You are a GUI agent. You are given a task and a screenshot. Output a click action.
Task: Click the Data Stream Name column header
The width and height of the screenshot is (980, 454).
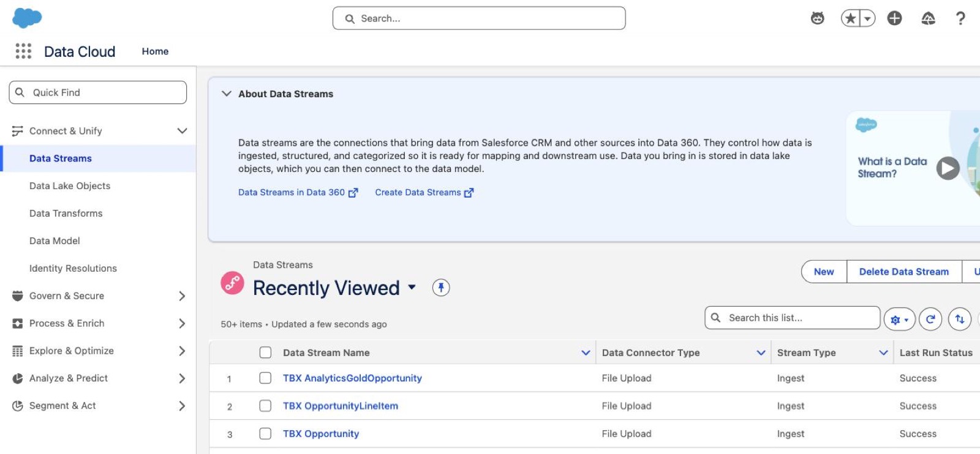(x=326, y=352)
